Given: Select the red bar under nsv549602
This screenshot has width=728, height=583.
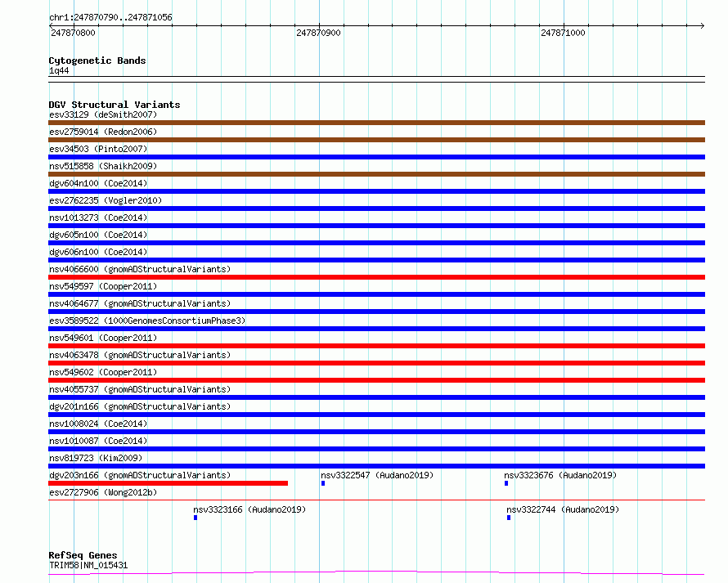Looking at the screenshot, I should click(x=376, y=380).
